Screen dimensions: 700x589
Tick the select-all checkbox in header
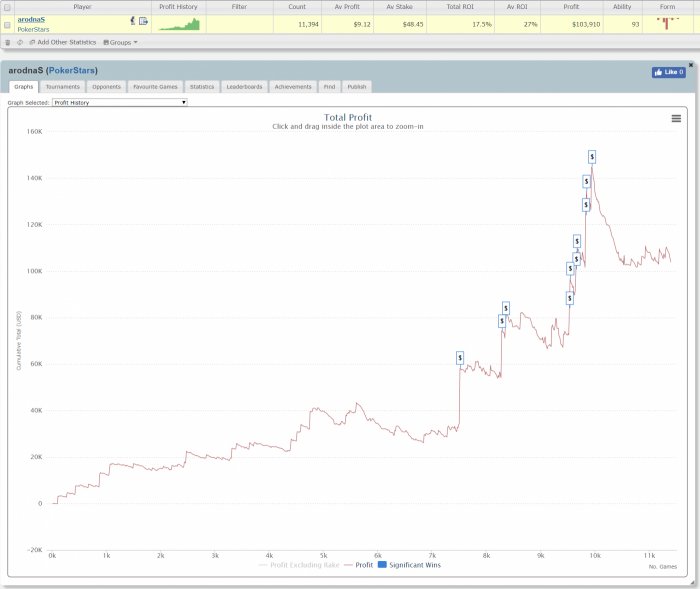click(8, 7)
